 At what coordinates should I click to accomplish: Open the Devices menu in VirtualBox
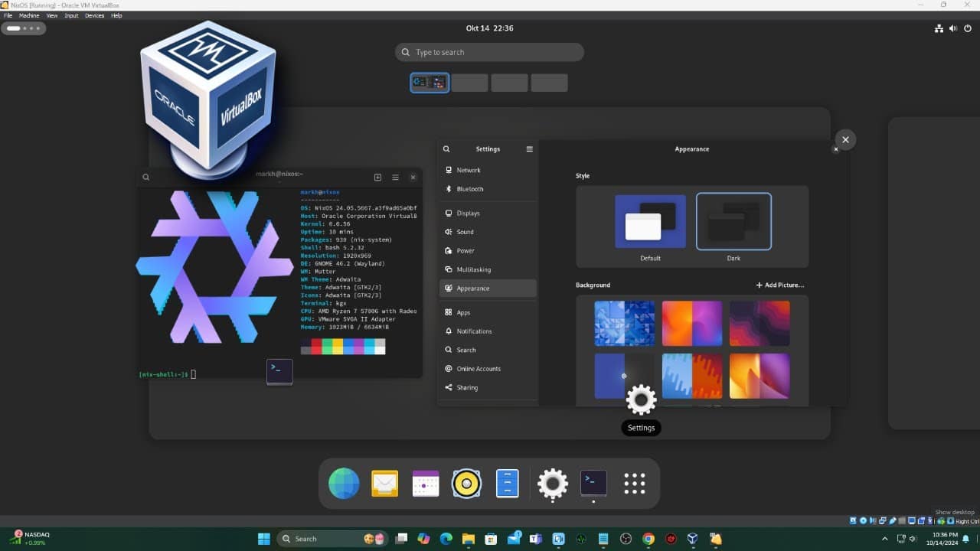[x=94, y=15]
